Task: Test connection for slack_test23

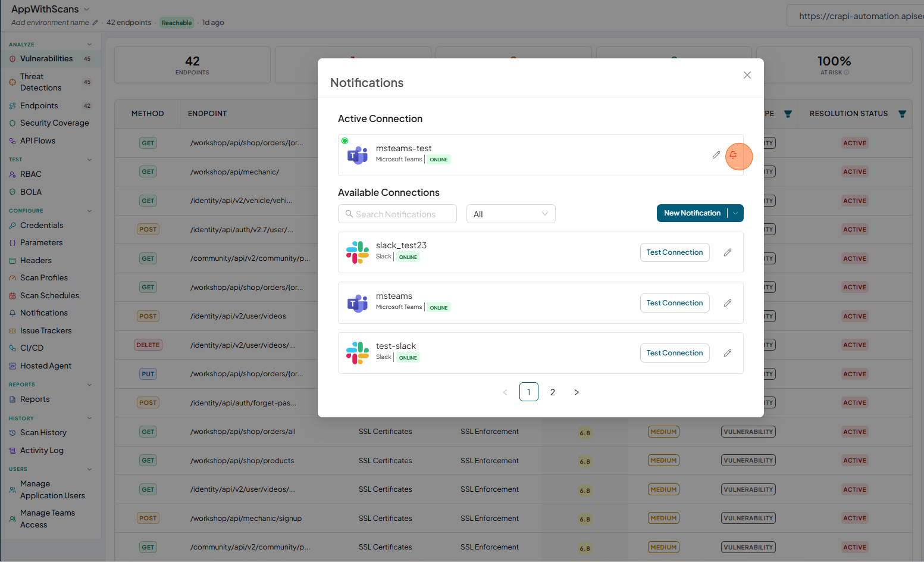Action: coord(675,252)
